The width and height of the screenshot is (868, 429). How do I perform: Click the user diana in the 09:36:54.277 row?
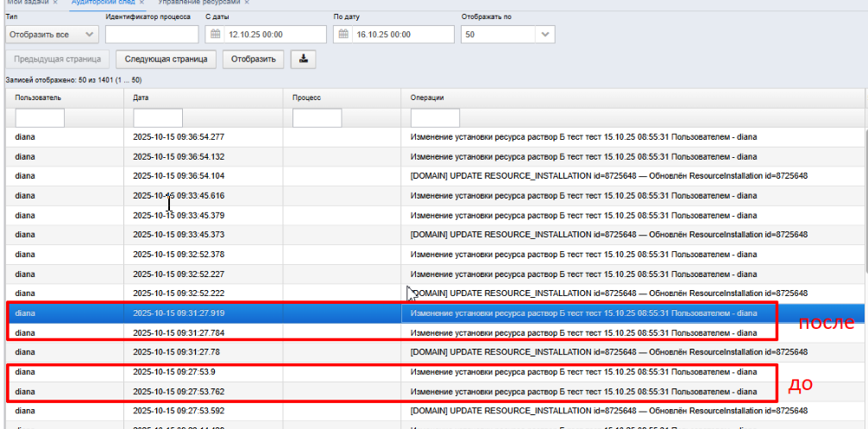pos(25,137)
